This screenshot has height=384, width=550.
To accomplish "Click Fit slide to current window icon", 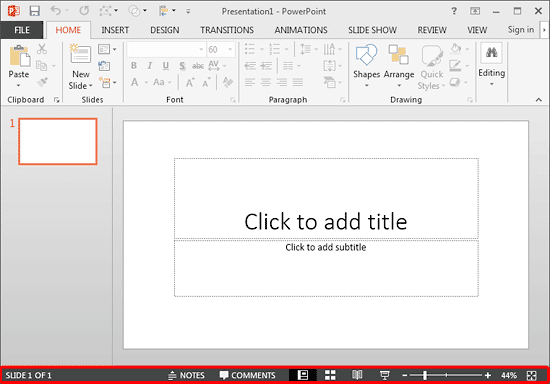I will [532, 375].
